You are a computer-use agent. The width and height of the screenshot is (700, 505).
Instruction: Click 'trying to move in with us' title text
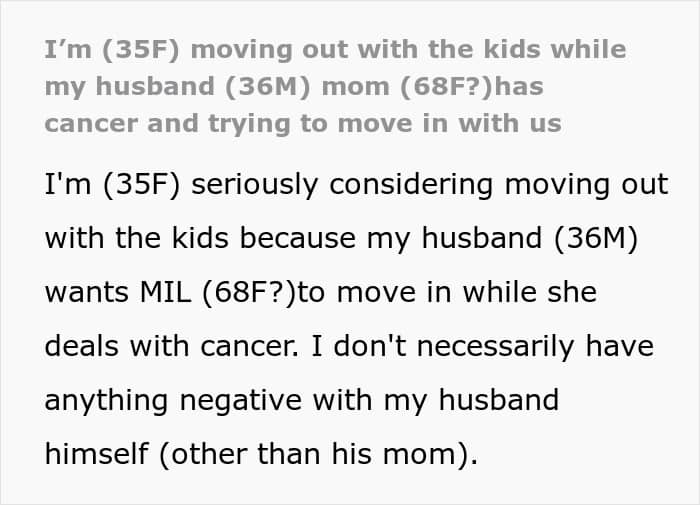pos(385,124)
